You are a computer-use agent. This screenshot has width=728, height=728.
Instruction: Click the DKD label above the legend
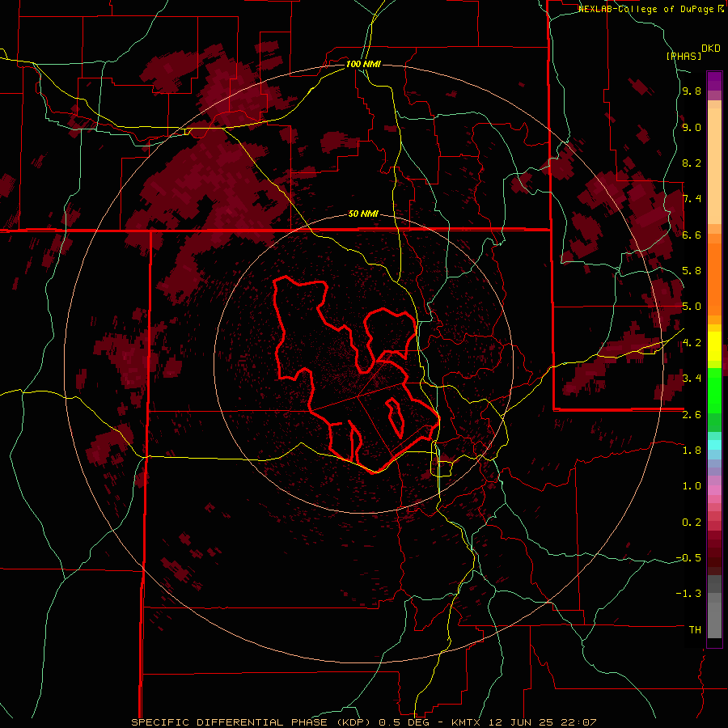tap(711, 49)
